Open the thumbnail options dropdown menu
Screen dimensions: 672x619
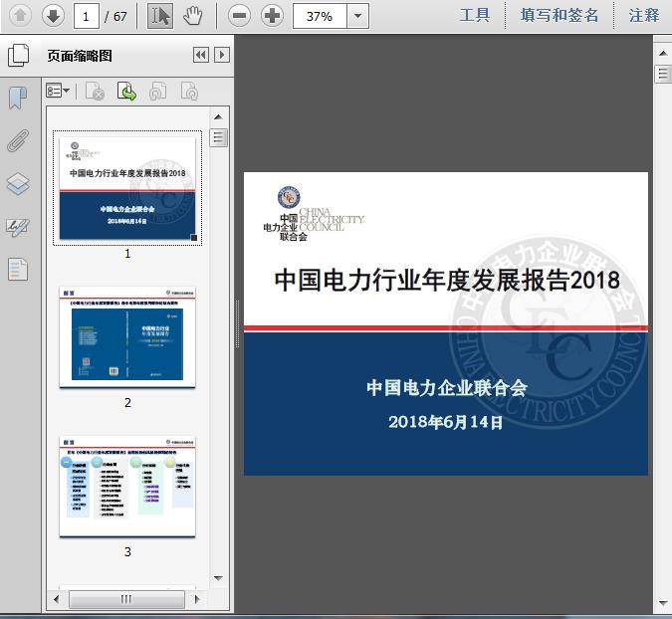pos(58,91)
